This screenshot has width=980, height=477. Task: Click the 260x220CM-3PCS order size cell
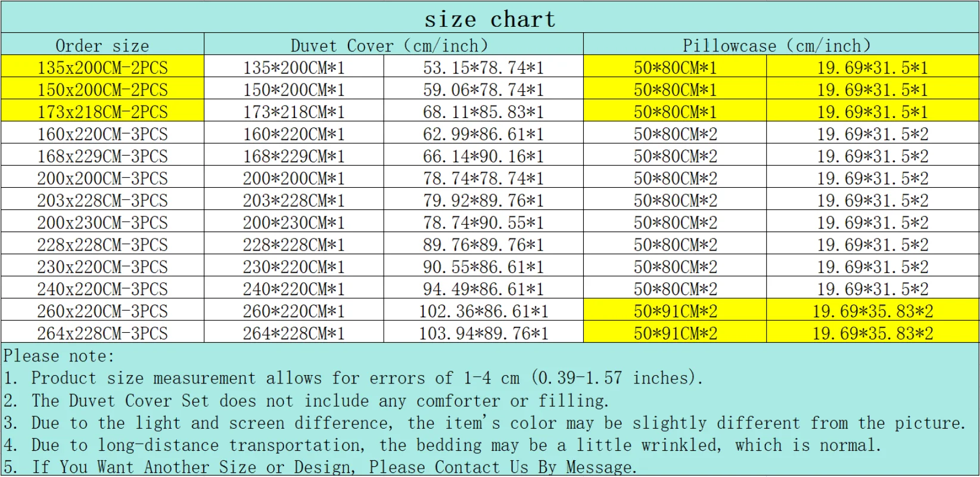coord(102,310)
